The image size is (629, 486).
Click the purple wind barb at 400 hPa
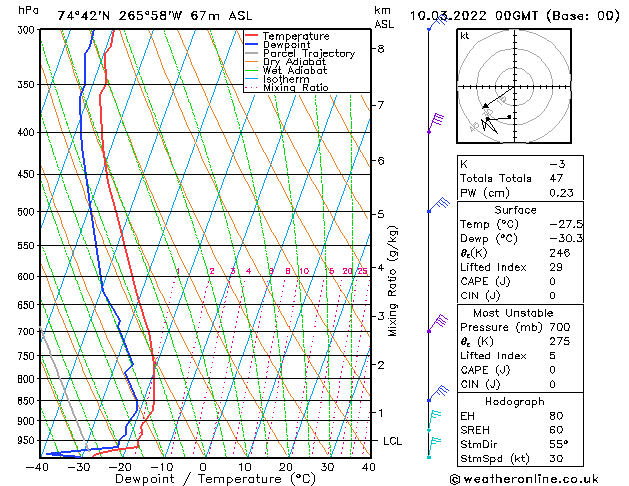point(436,123)
